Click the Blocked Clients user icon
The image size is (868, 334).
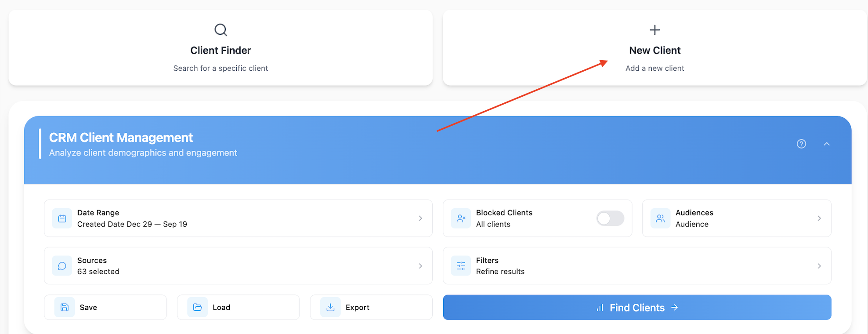(x=461, y=218)
